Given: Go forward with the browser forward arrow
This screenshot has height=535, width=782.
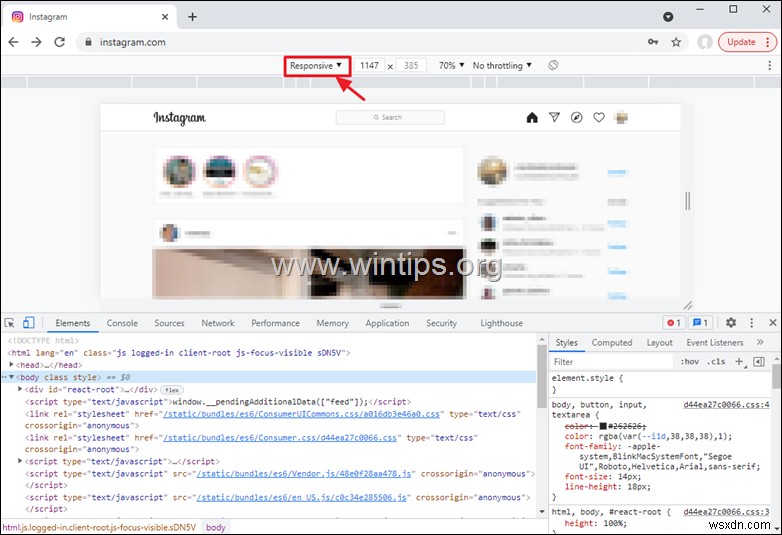Looking at the screenshot, I should (36, 42).
